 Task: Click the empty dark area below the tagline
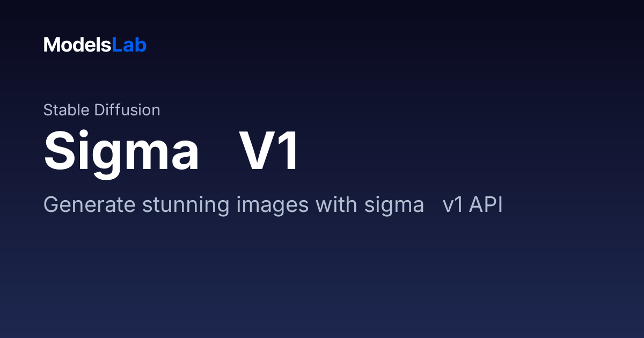322,279
